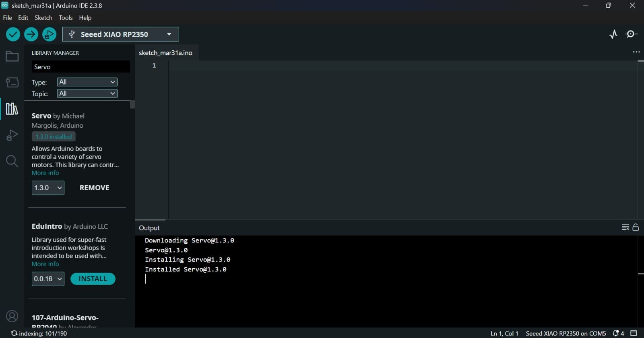Screen dimensions: 644x338
Task: Select the sketch_mar31a.ino editor tab
Action: point(166,53)
